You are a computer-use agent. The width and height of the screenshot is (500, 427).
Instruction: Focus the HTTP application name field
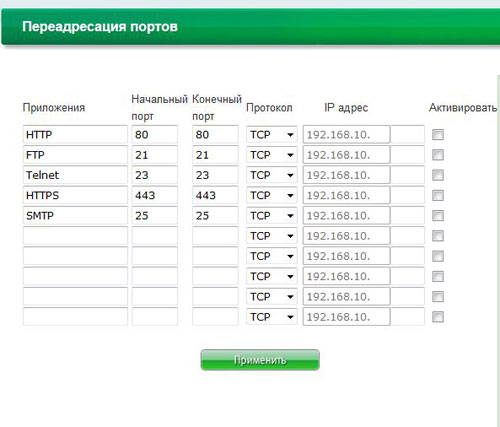coord(75,135)
